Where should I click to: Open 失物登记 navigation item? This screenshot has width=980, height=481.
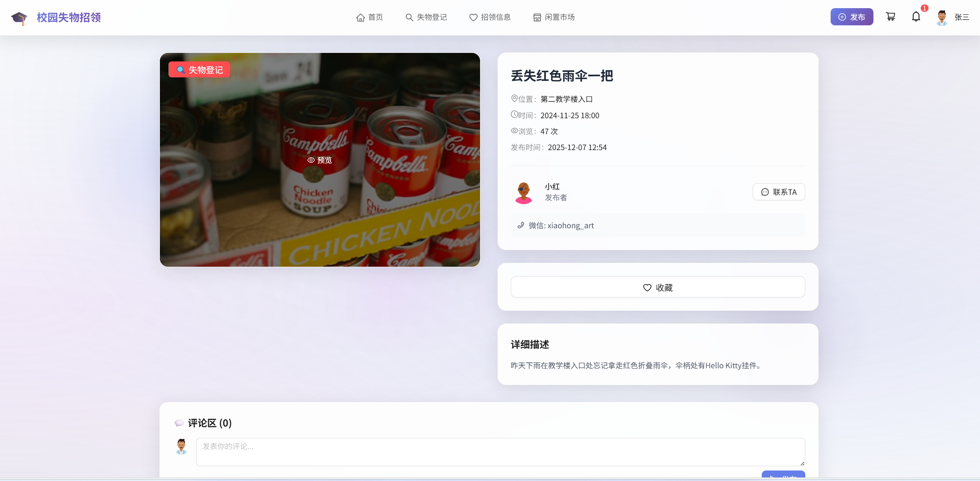coord(426,17)
